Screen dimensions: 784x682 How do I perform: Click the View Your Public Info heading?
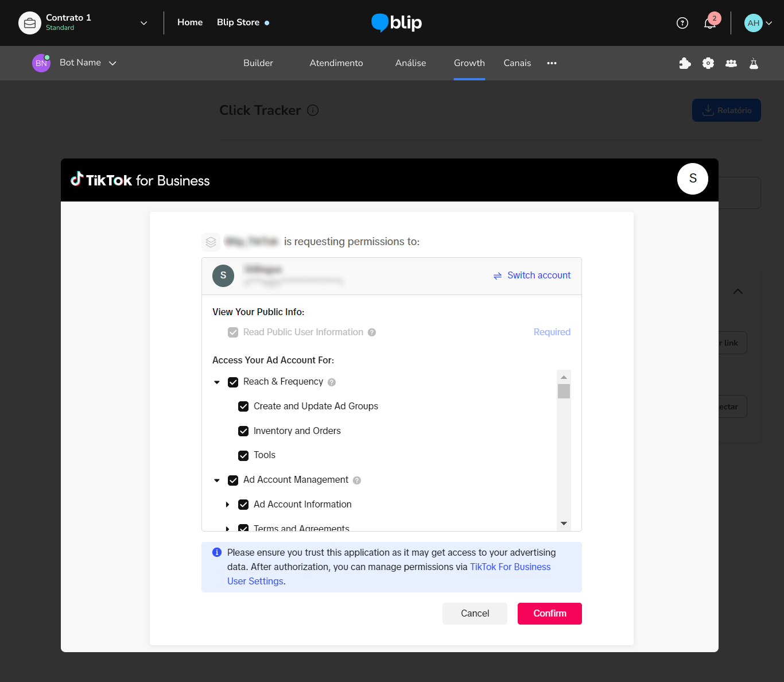tap(258, 312)
